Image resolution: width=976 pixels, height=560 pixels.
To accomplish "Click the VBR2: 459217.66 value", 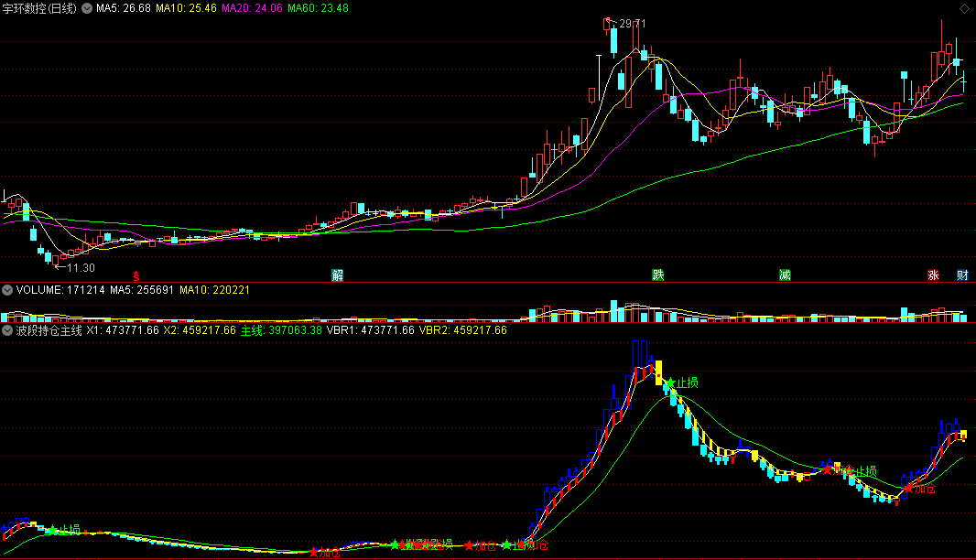I will point(463,330).
